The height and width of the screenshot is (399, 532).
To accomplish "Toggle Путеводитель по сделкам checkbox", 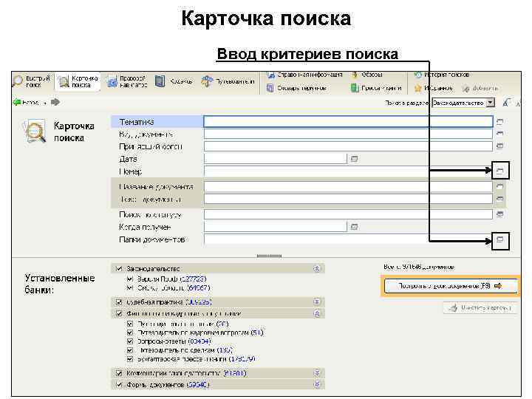I will [129, 349].
